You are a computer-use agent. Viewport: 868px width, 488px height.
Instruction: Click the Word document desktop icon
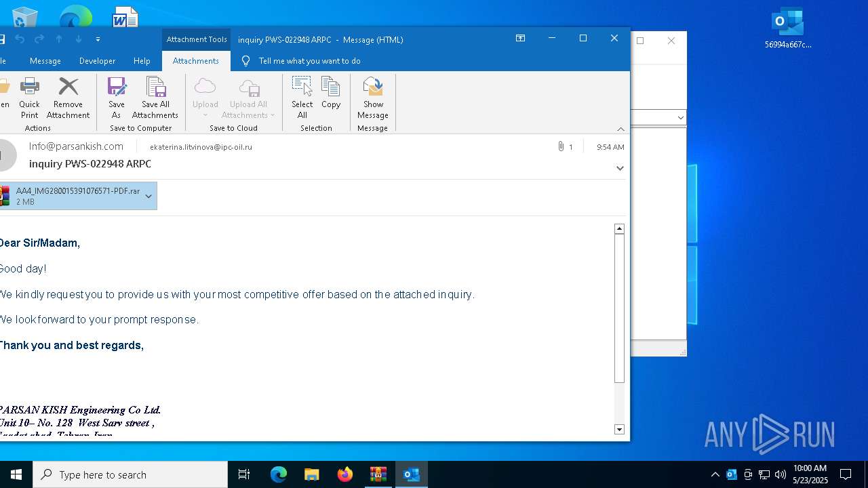[x=125, y=16]
